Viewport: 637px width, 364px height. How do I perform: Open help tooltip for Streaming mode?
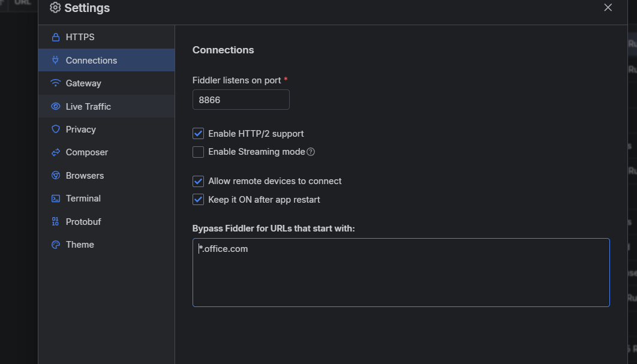(x=311, y=152)
